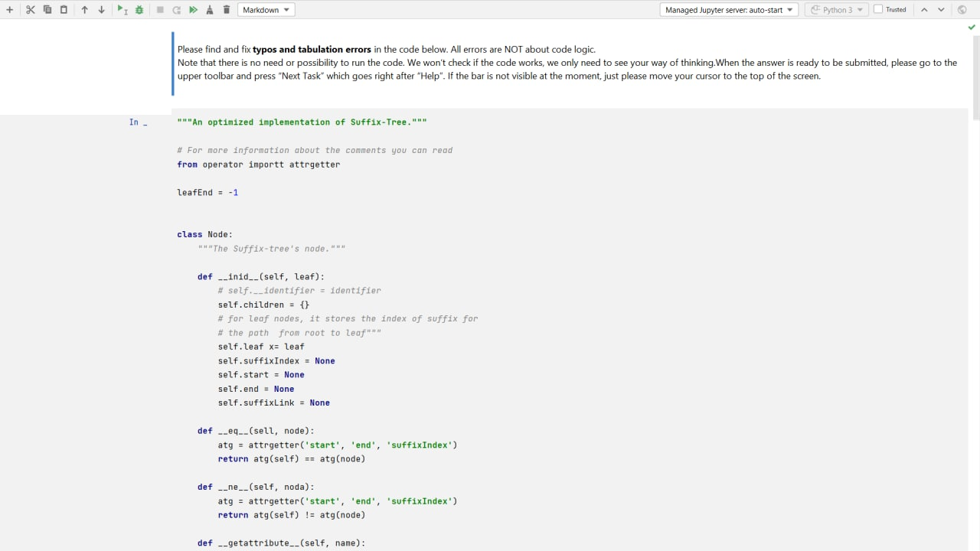Click 'leafEnd = -1' line
This screenshot has width=980, height=551.
coord(207,193)
